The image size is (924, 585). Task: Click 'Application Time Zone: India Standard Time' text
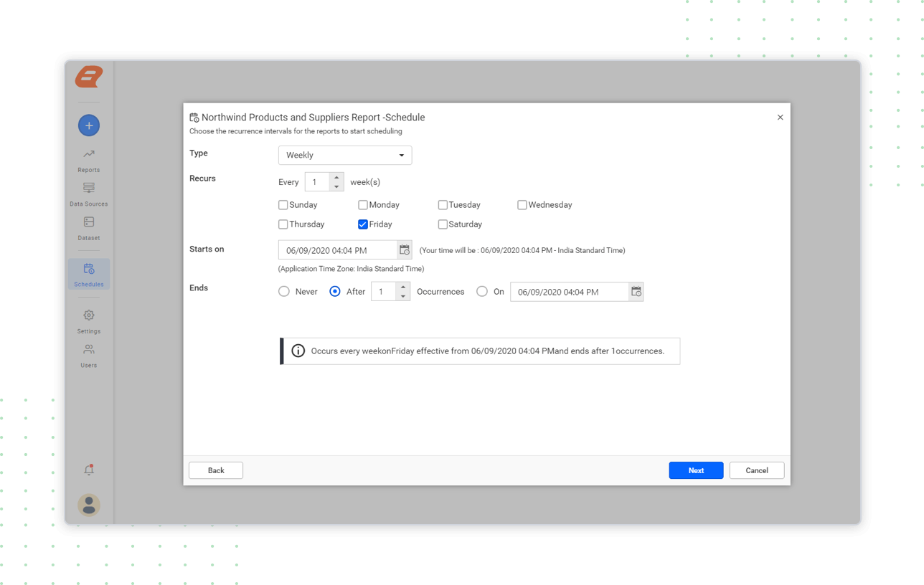pos(351,269)
